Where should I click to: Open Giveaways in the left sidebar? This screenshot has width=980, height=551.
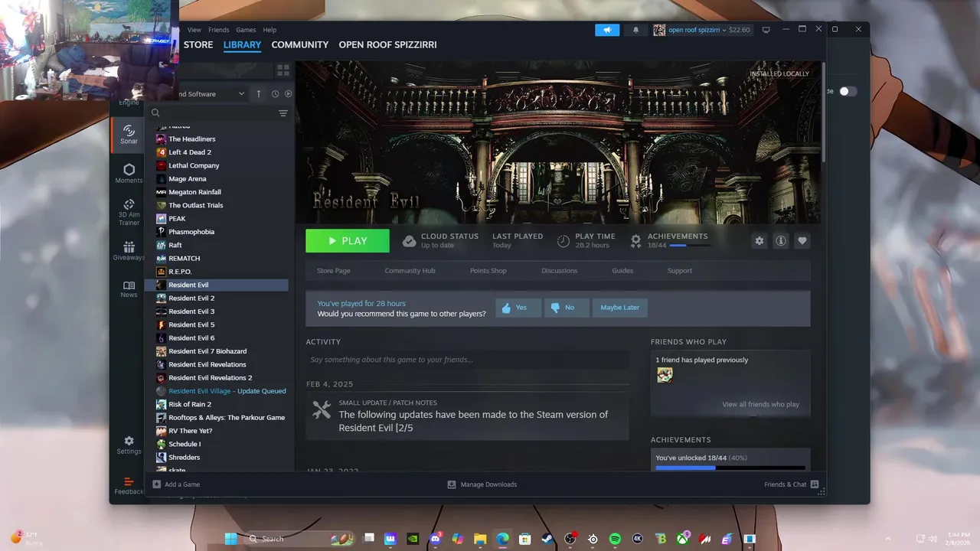click(129, 251)
